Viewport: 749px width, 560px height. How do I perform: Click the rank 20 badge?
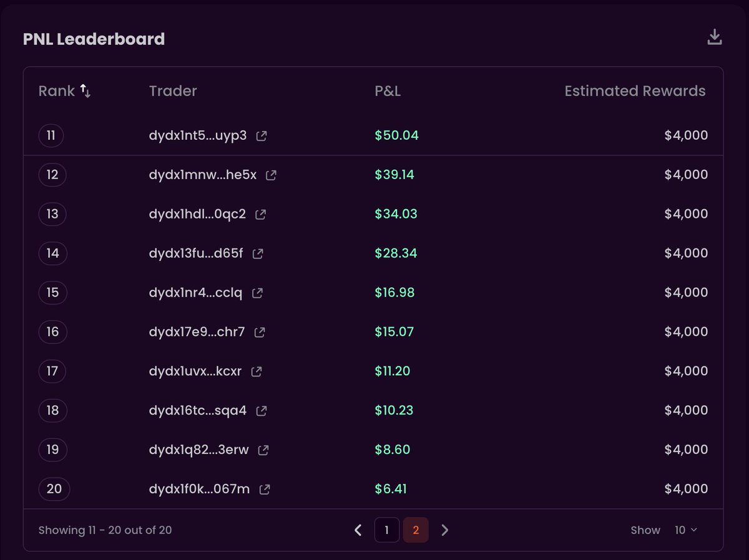pyautogui.click(x=54, y=489)
